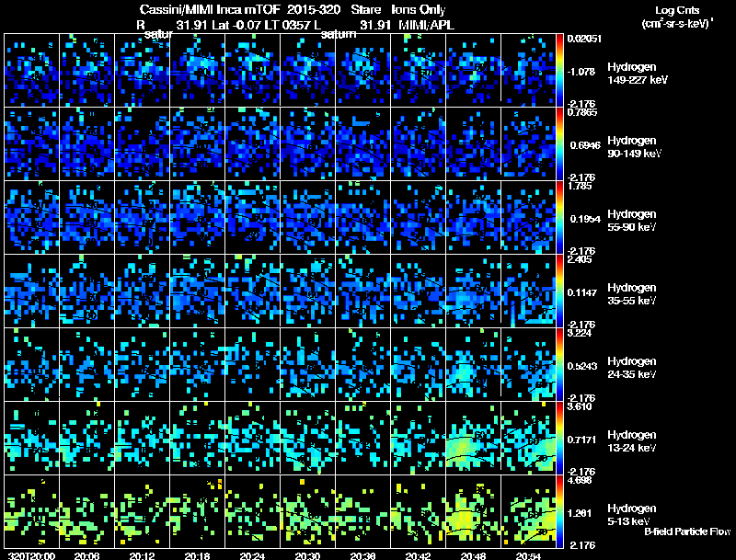This screenshot has width=736, height=560.
Task: Select the '20:54' time axis label
Action: pos(528,555)
